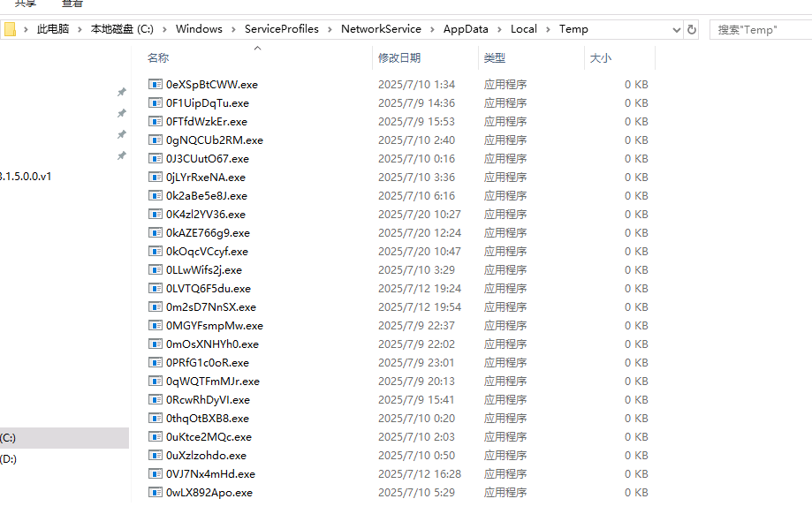This screenshot has width=812, height=514.
Task: Switch to the 查看 ribbon tab
Action: [72, 4]
